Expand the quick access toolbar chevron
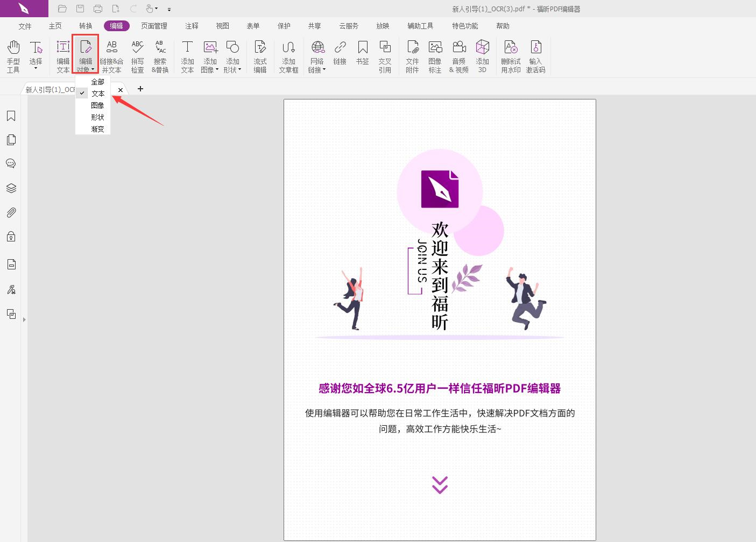Viewport: 756px width, 542px height. pyautogui.click(x=168, y=9)
